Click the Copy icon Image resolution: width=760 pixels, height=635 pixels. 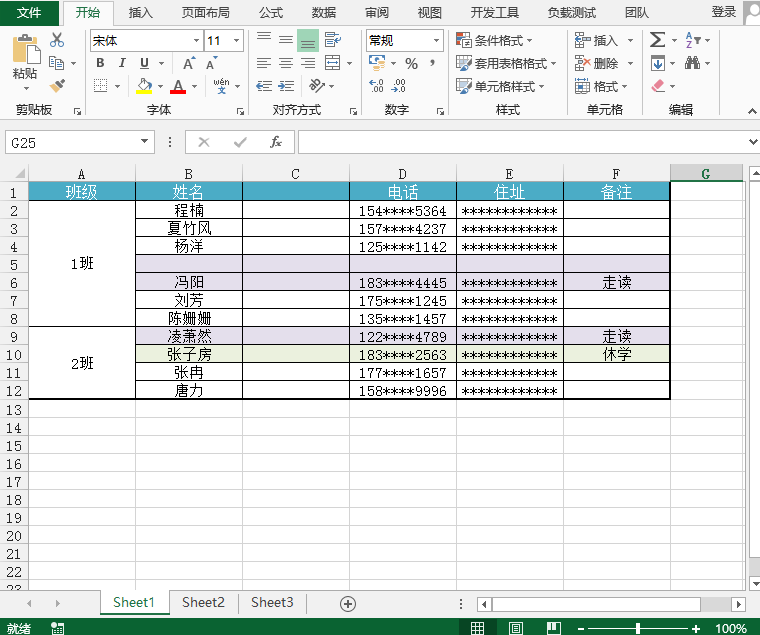coord(57,63)
